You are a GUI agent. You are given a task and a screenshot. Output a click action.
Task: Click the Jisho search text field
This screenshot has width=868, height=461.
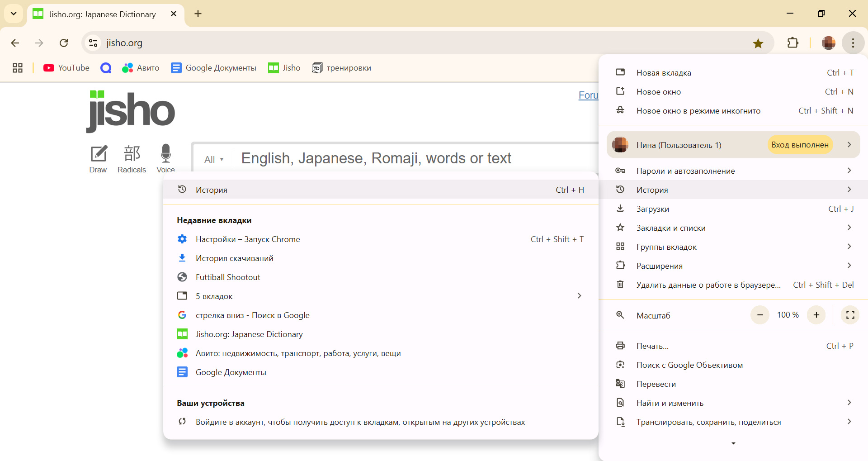pyautogui.click(x=407, y=158)
